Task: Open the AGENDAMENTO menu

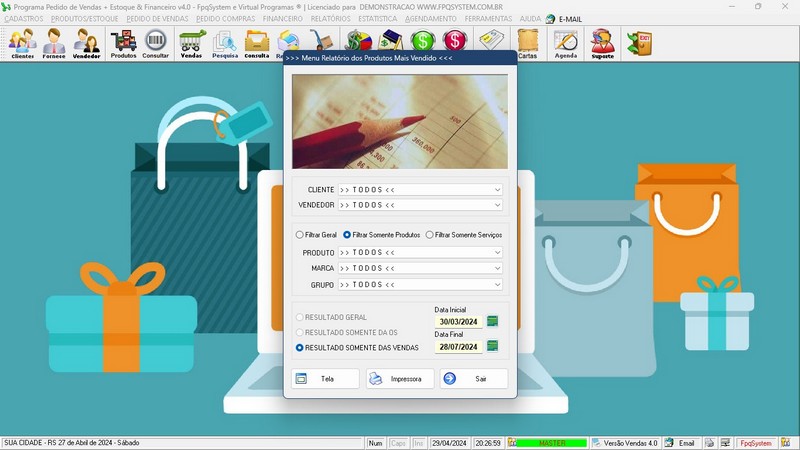Action: (x=431, y=19)
